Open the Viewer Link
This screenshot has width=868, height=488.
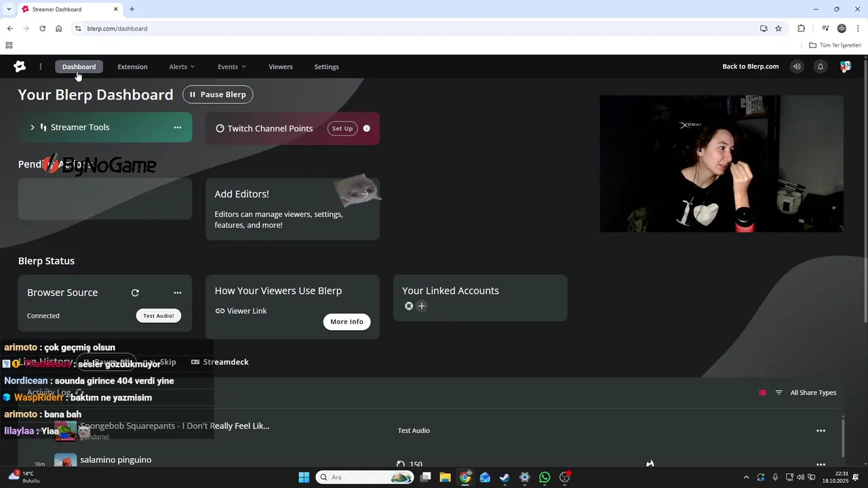tap(241, 310)
